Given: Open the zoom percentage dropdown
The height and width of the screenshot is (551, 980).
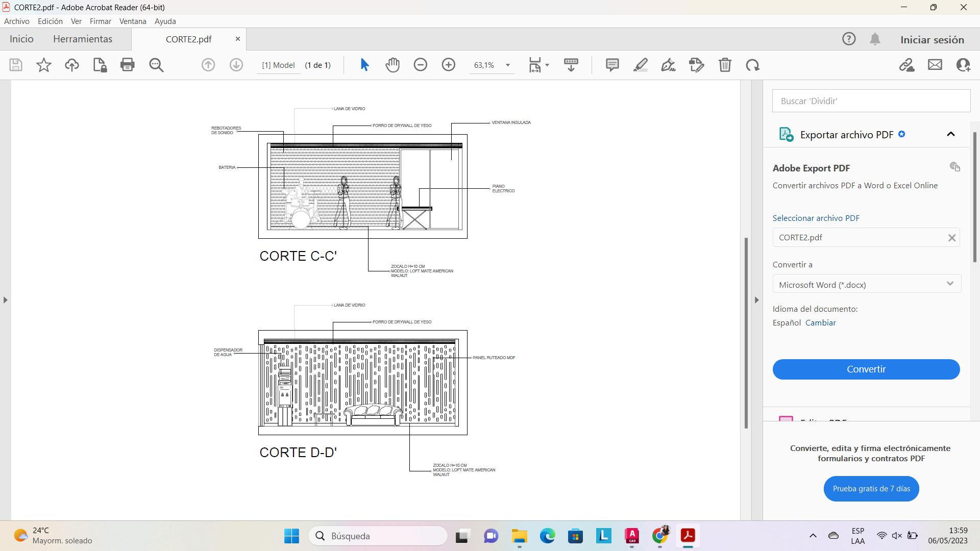Looking at the screenshot, I should [507, 65].
